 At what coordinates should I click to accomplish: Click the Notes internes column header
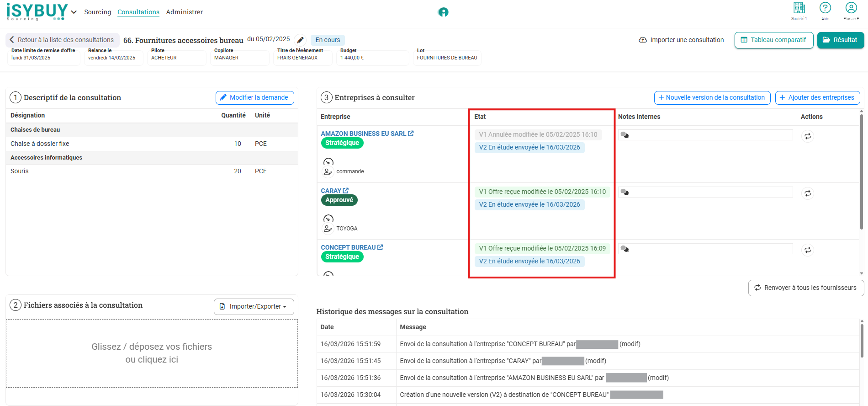[639, 117]
